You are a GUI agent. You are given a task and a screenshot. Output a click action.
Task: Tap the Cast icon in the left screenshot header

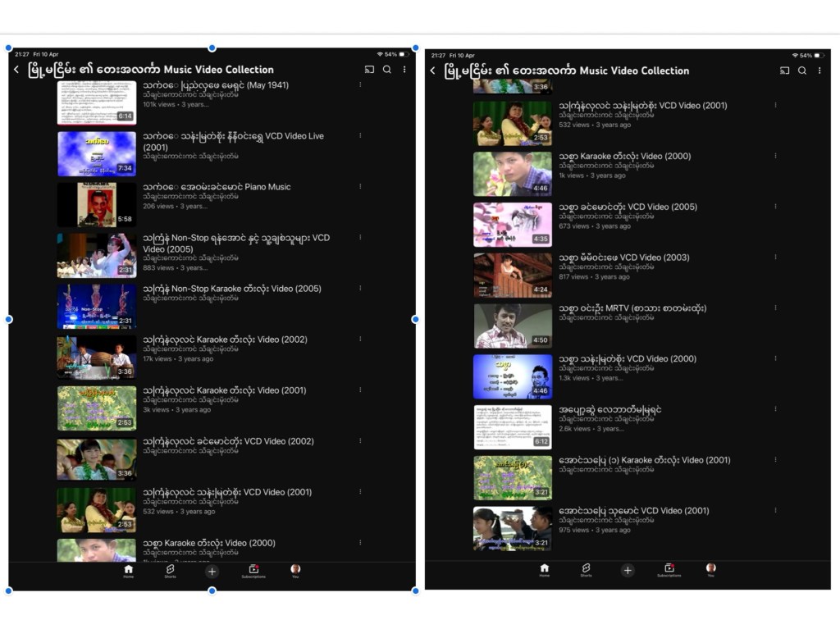click(x=369, y=70)
